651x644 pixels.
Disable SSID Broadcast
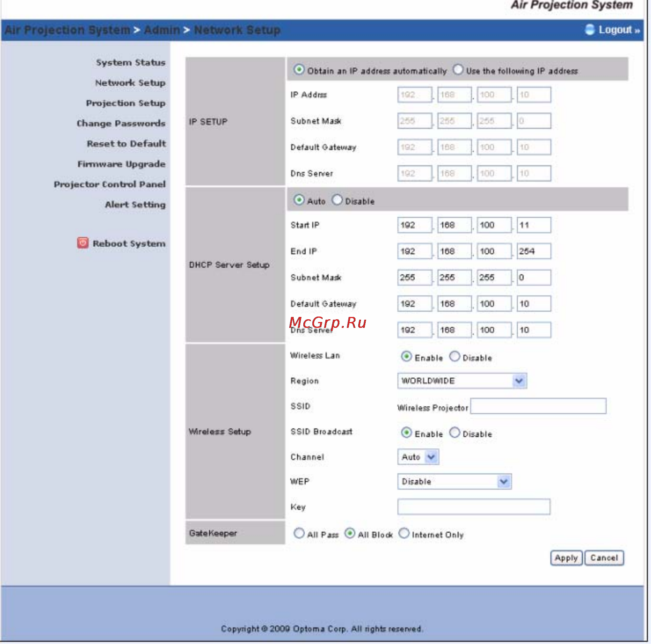pos(455,433)
